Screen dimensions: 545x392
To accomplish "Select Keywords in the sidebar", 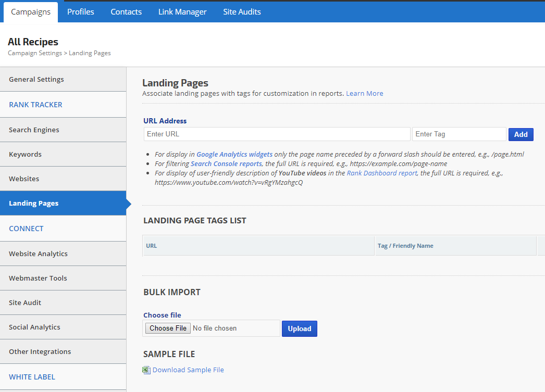I will [x=25, y=154].
